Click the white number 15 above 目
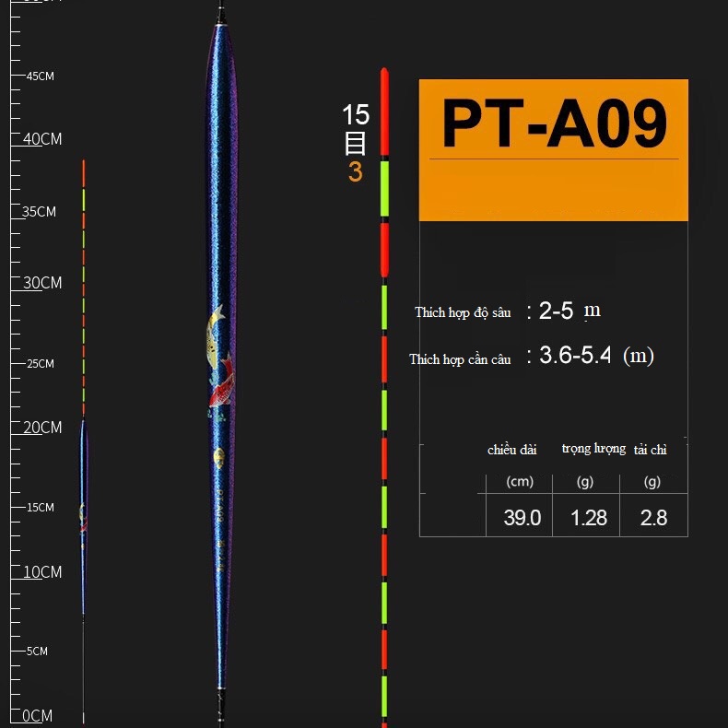This screenshot has width=728, height=728. (355, 115)
